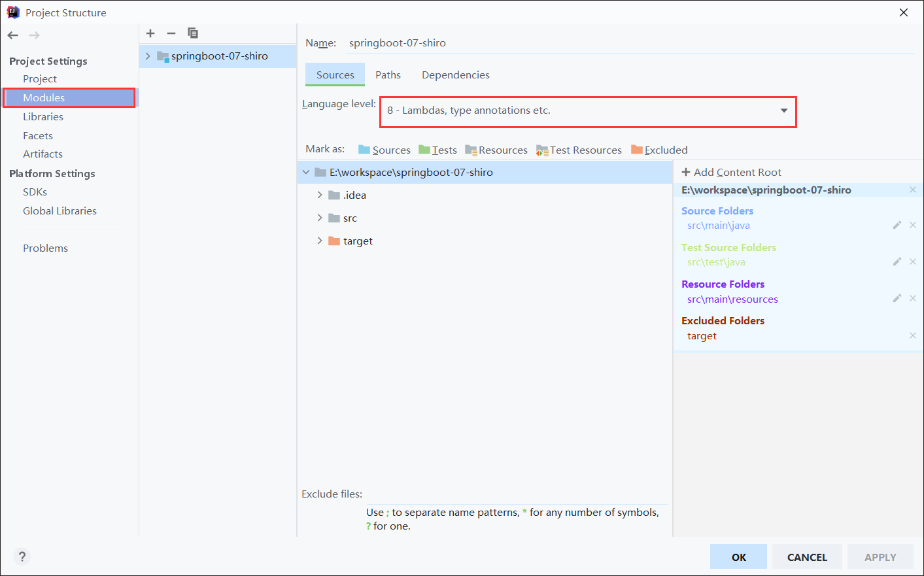This screenshot has height=576, width=924.
Task: Click the module Name input field
Action: coord(628,43)
